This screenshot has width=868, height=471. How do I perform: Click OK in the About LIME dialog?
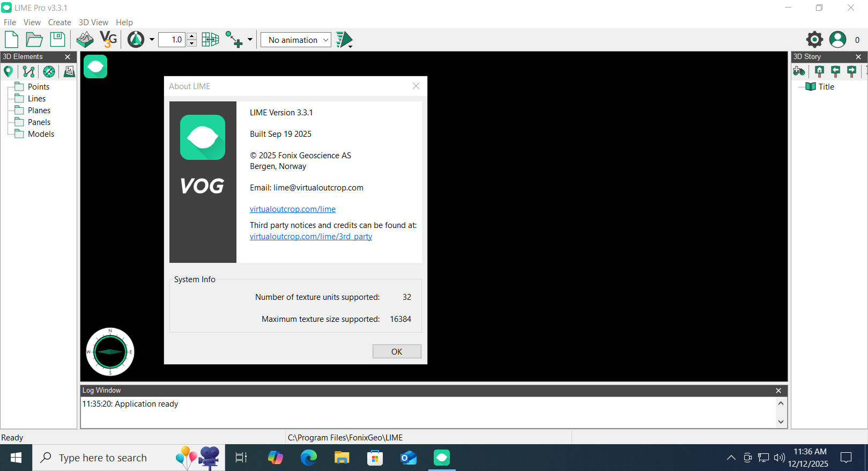point(397,351)
